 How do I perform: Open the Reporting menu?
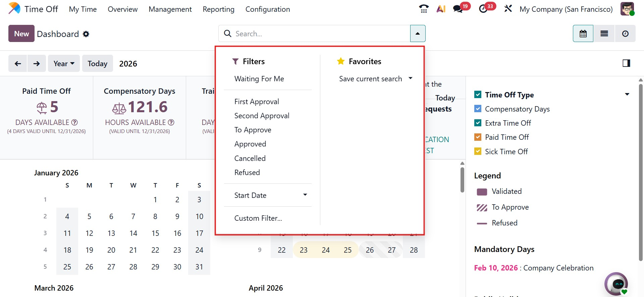pos(218,9)
